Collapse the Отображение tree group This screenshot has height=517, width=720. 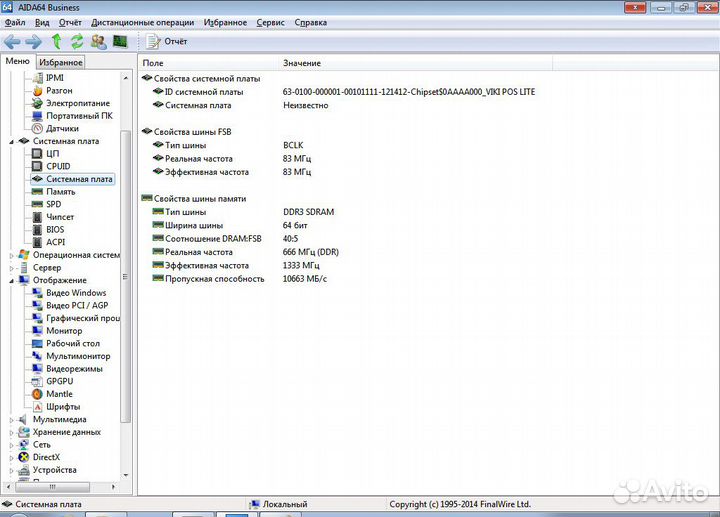11,281
